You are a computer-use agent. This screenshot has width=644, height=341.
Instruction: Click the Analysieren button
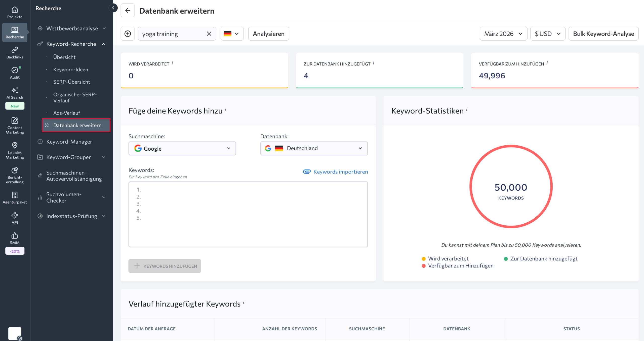(x=268, y=33)
